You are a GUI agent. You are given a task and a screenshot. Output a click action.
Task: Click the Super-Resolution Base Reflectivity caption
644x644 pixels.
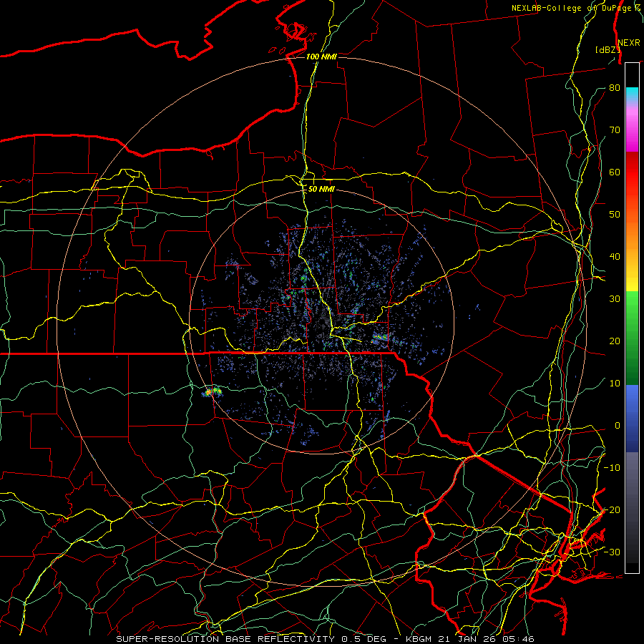tap(325, 639)
